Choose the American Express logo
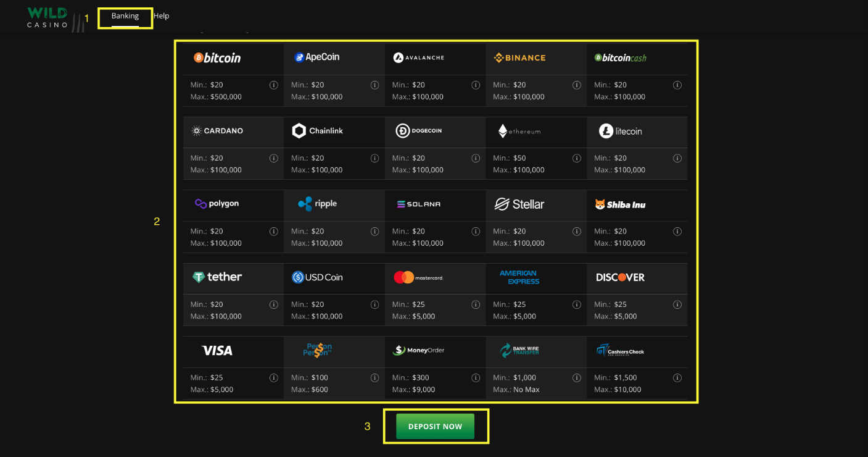The height and width of the screenshot is (457, 868). pos(519,277)
